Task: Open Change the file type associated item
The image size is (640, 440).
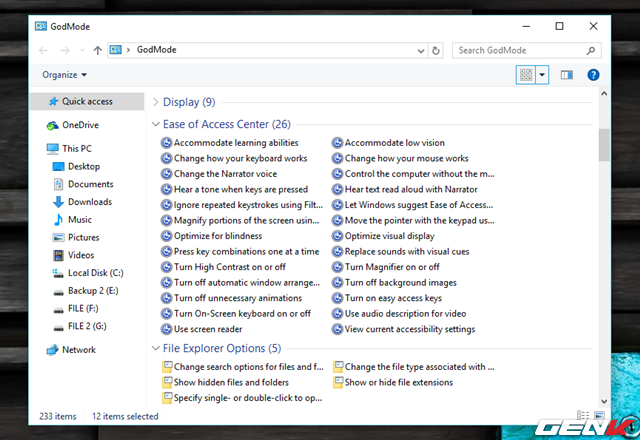Action: [x=414, y=367]
